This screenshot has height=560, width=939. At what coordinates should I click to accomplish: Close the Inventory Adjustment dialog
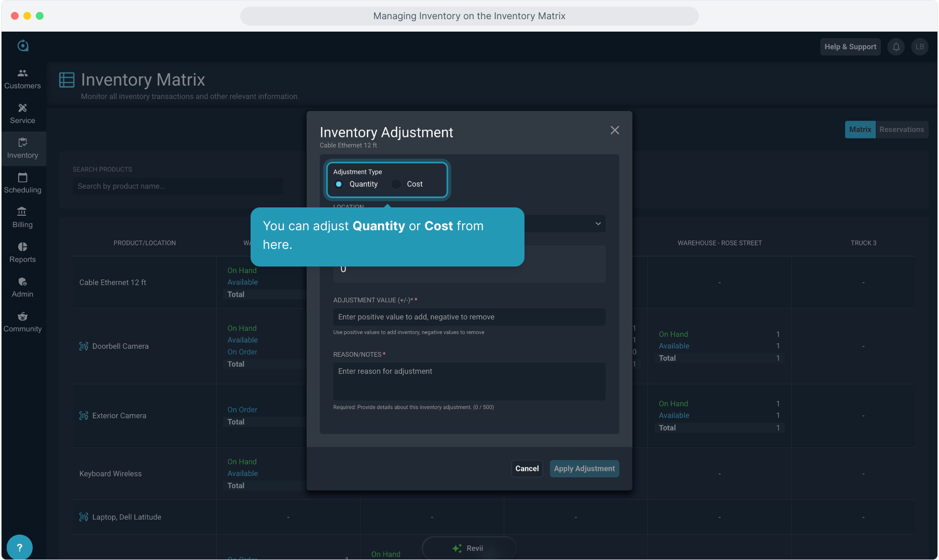point(615,130)
